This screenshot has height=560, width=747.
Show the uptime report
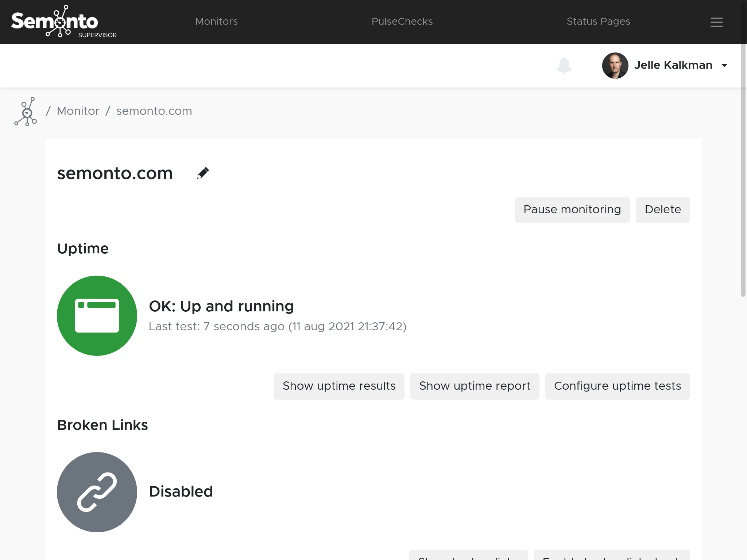coord(475,386)
